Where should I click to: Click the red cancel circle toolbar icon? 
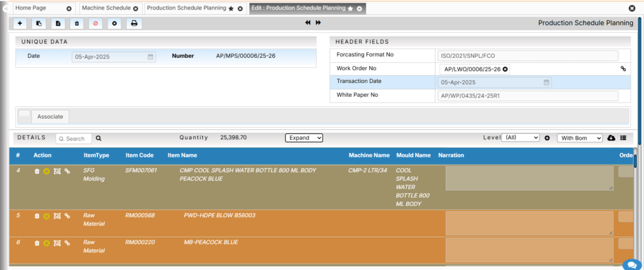(96, 23)
